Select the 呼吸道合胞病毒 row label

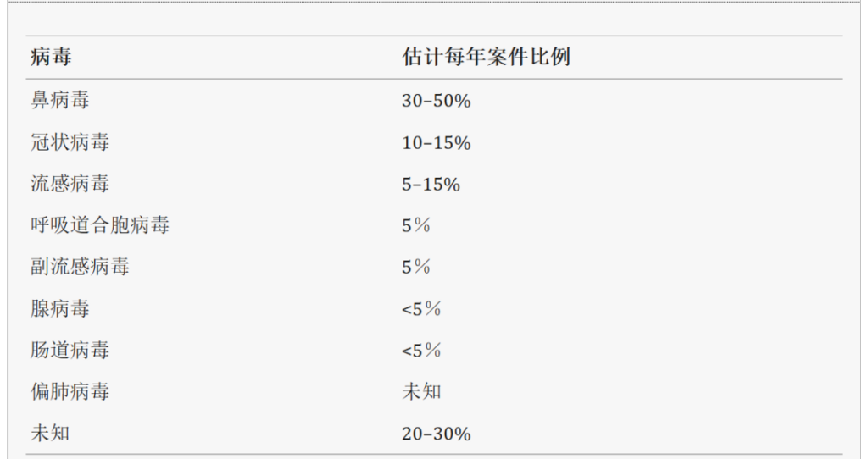[100, 225]
